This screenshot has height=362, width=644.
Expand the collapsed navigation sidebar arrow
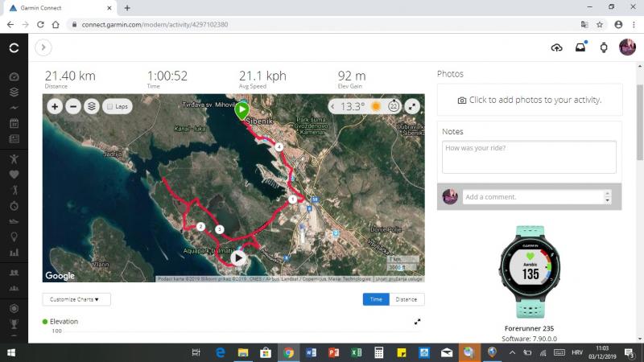(43, 47)
